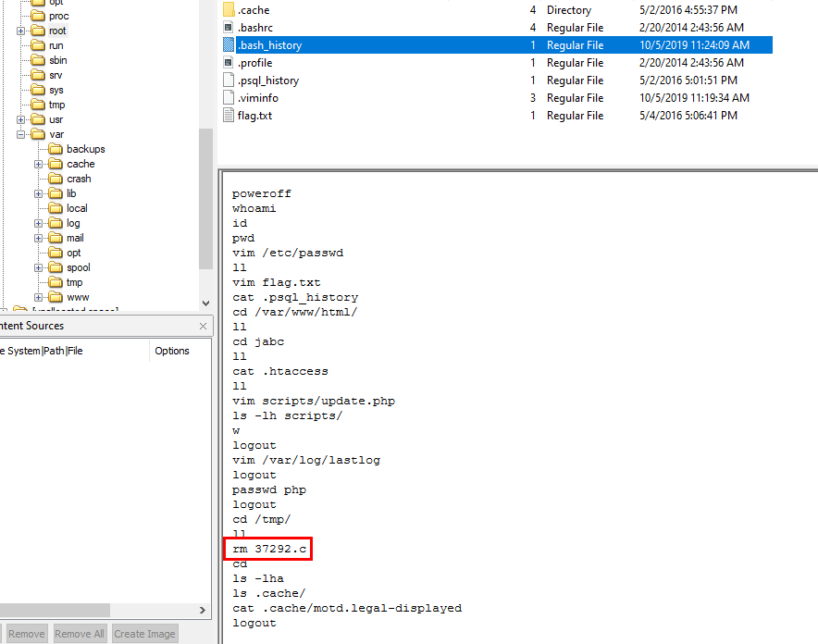Expand the spool subfolder under var
The height and width of the screenshot is (644, 818).
(x=38, y=268)
